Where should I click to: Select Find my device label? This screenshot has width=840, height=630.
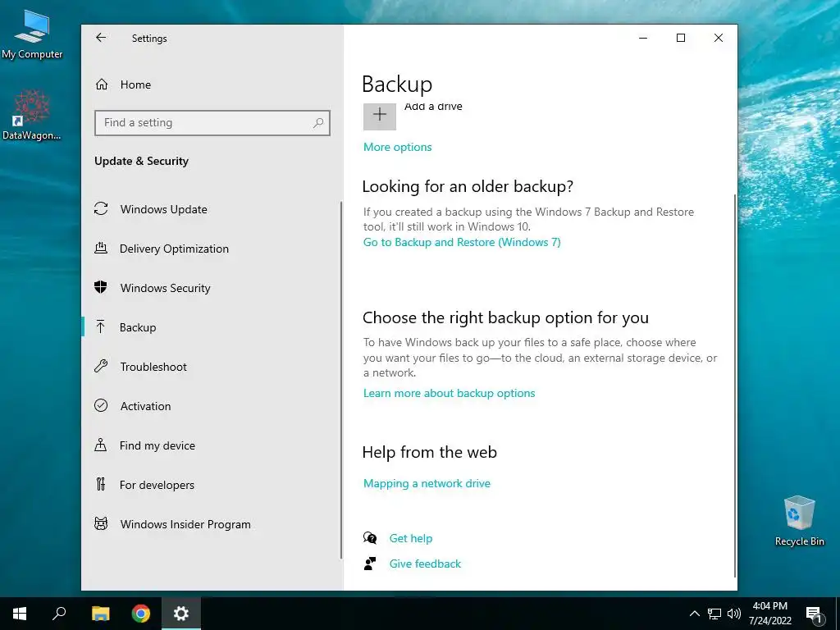pyautogui.click(x=157, y=445)
